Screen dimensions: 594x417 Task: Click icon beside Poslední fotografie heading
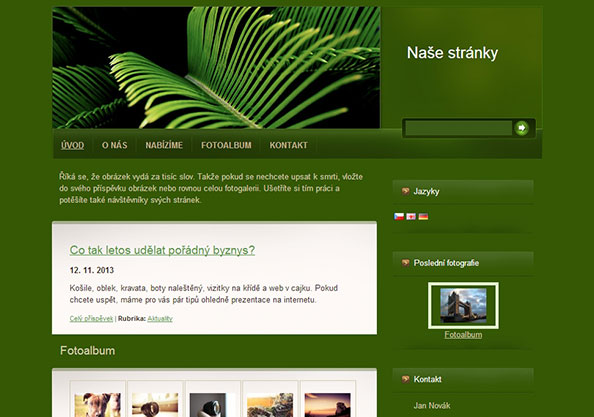coord(406,262)
